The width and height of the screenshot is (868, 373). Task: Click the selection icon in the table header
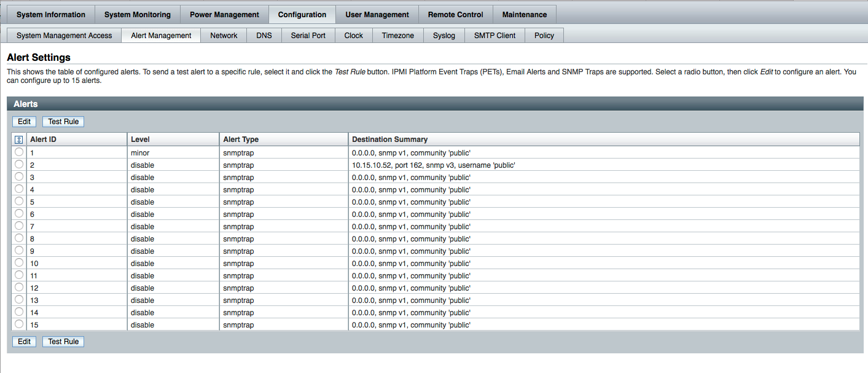18,139
